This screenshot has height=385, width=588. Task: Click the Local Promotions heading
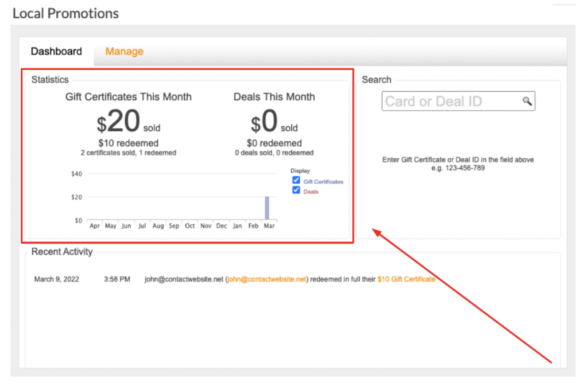pyautogui.click(x=65, y=14)
